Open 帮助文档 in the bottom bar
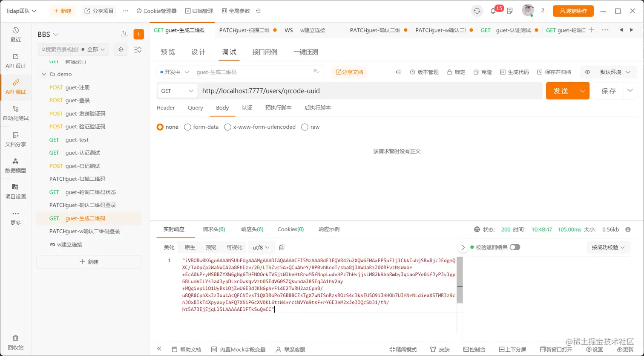The width and height of the screenshot is (644, 356). point(187,350)
